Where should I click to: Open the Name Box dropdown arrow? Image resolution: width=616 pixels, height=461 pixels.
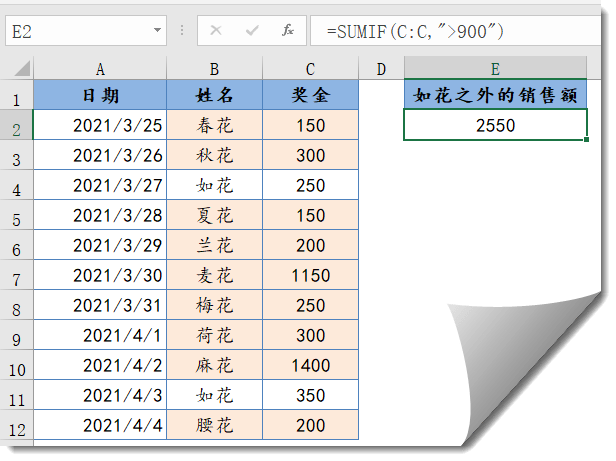(158, 31)
